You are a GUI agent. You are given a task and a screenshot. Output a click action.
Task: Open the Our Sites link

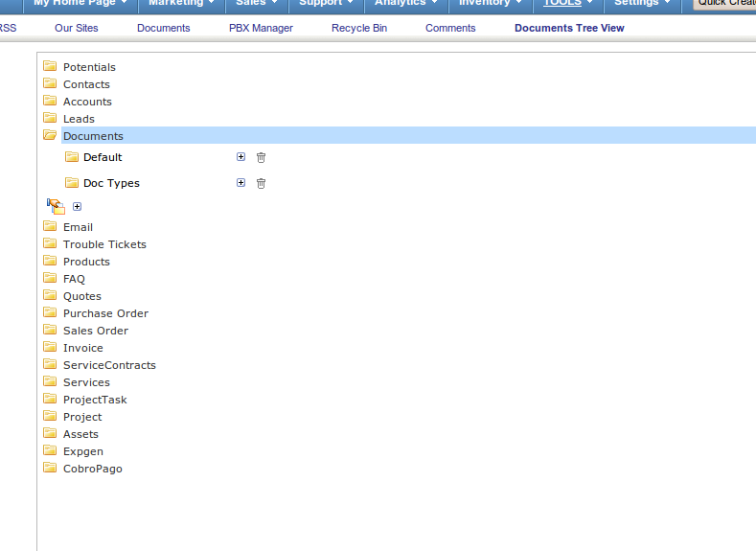(x=77, y=28)
